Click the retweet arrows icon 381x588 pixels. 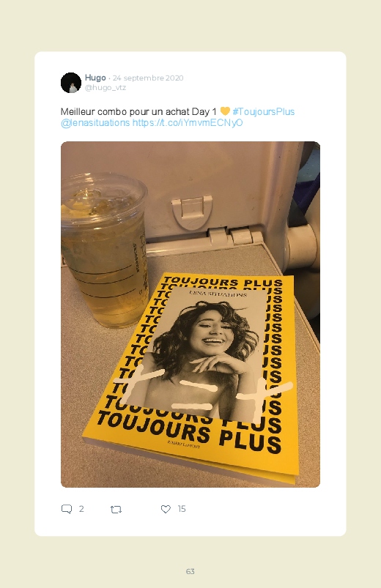click(116, 509)
